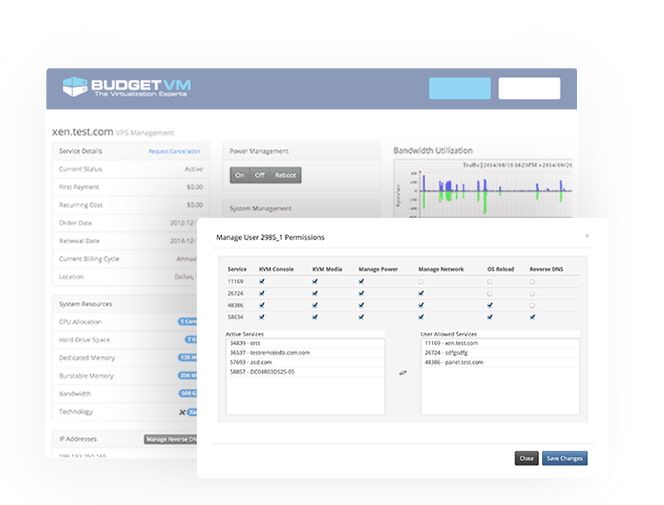
Task: Toggle KVM Console for service 11169
Action: click(261, 282)
